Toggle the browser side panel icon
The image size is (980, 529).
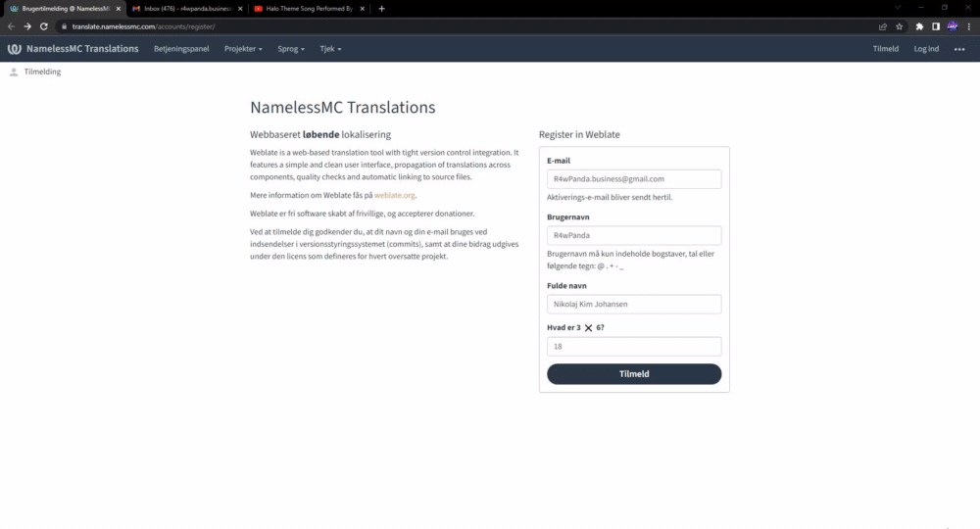(936, 26)
